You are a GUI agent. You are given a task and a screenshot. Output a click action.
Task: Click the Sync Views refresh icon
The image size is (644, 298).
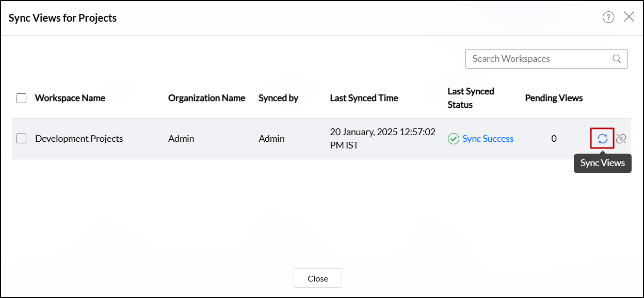602,139
